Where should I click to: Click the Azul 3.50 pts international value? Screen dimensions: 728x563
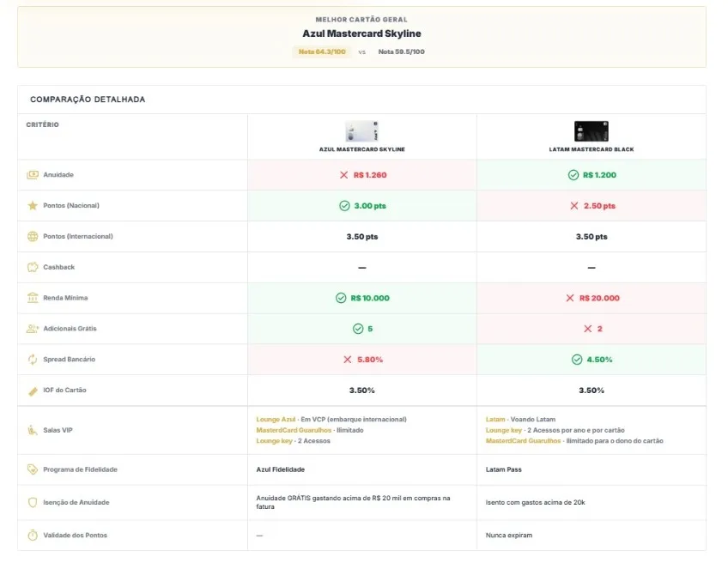362,237
